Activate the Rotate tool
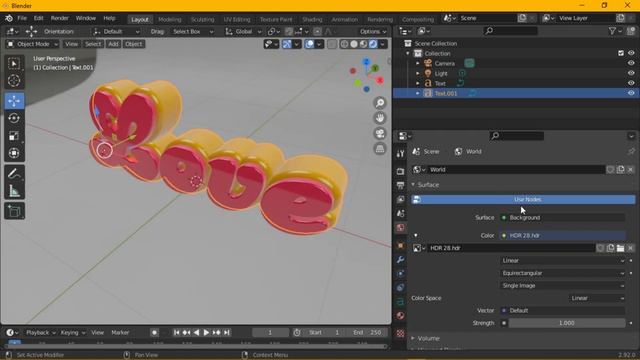 click(x=14, y=118)
